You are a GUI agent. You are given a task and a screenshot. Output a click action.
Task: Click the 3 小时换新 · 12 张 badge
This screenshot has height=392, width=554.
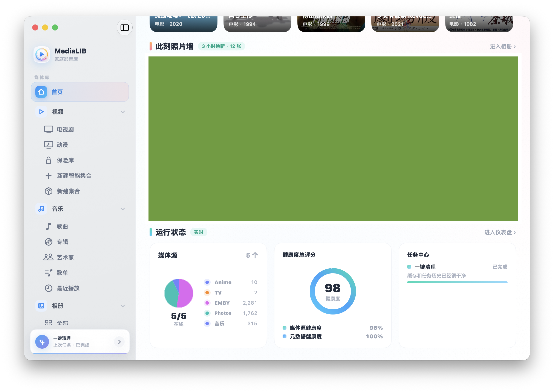pos(221,46)
